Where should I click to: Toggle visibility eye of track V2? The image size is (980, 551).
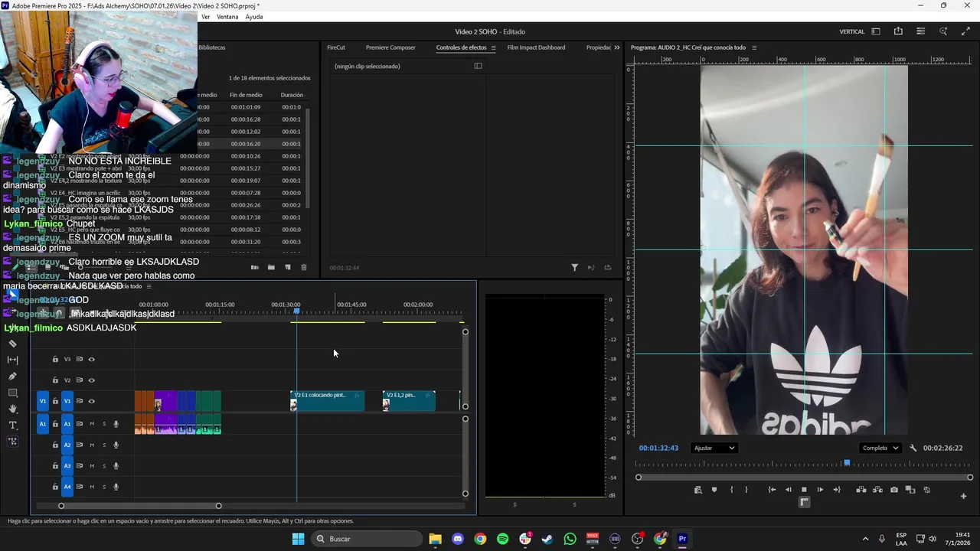pos(91,380)
